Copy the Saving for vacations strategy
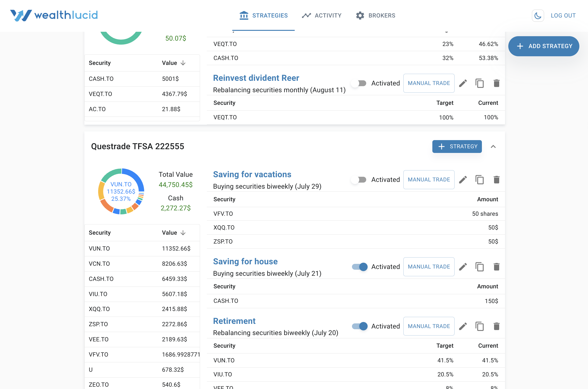This screenshot has width=588, height=389. [480, 180]
